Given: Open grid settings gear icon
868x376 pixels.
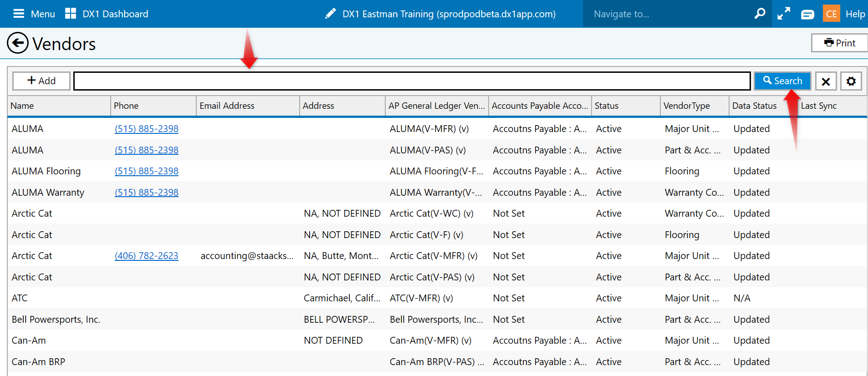Looking at the screenshot, I should (851, 81).
